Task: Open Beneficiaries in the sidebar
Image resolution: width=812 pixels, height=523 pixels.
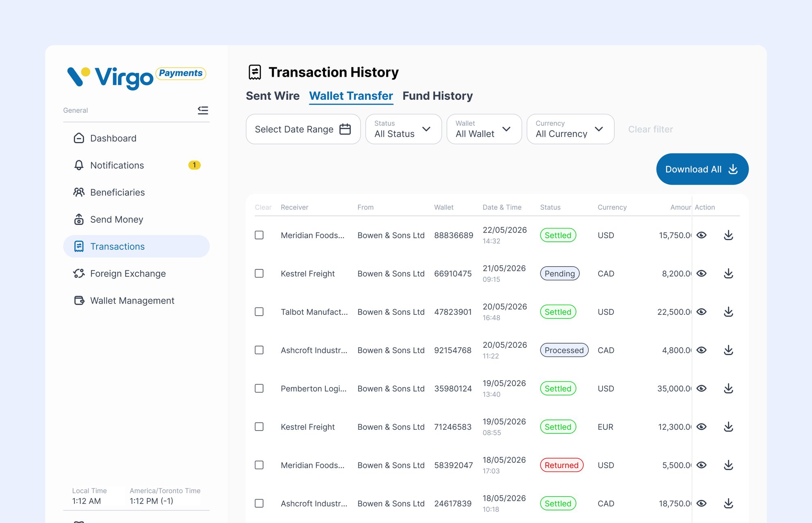Action: coord(136,192)
